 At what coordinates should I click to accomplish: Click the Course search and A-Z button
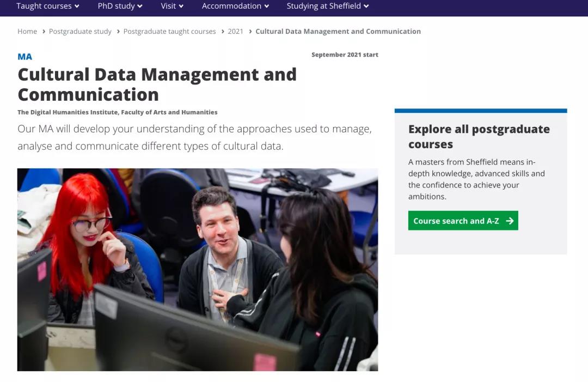pos(463,221)
